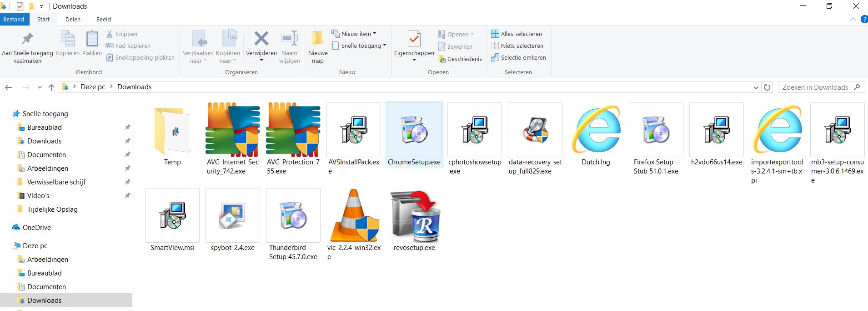Create Nieuwe map folder
The height and width of the screenshot is (311, 868).
[x=318, y=47]
